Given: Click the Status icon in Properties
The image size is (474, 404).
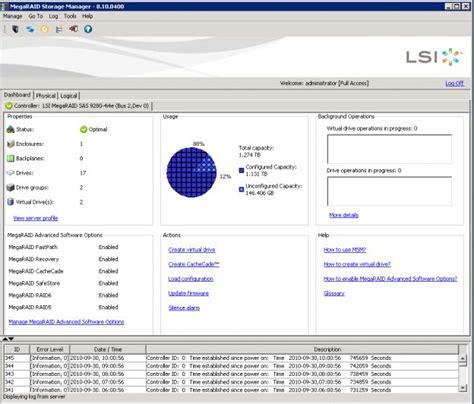Looking at the screenshot, I should coord(11,129).
